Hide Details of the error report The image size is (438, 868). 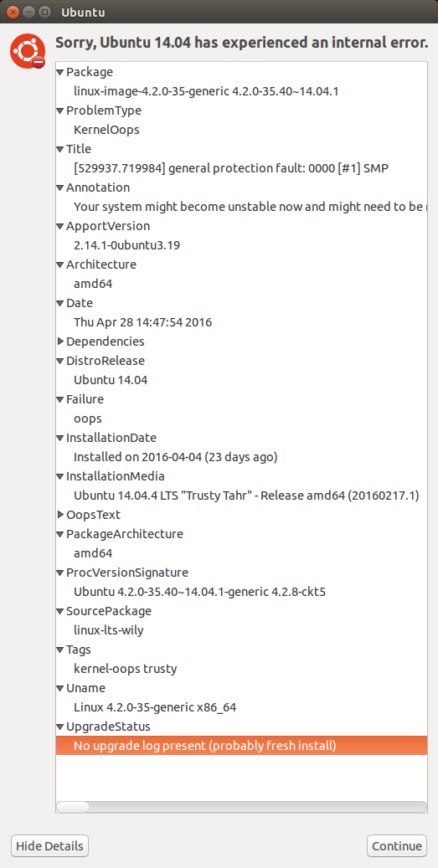(x=50, y=846)
